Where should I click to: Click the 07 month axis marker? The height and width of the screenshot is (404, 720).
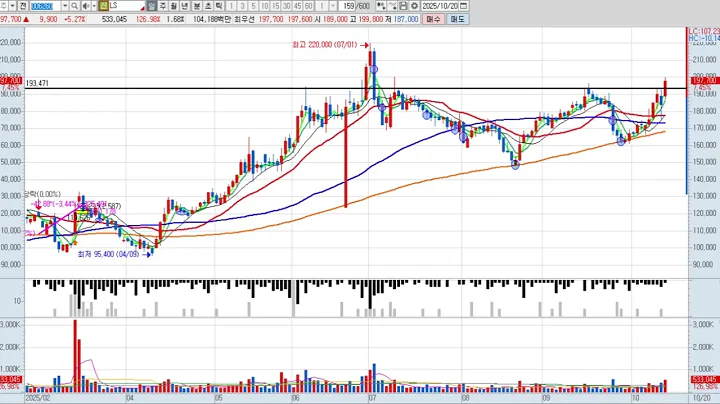(372, 398)
